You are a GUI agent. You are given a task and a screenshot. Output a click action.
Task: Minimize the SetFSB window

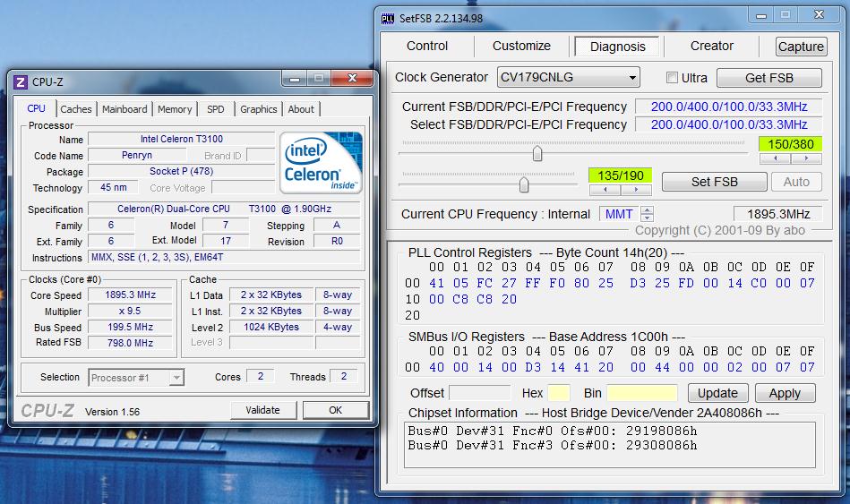point(761,16)
